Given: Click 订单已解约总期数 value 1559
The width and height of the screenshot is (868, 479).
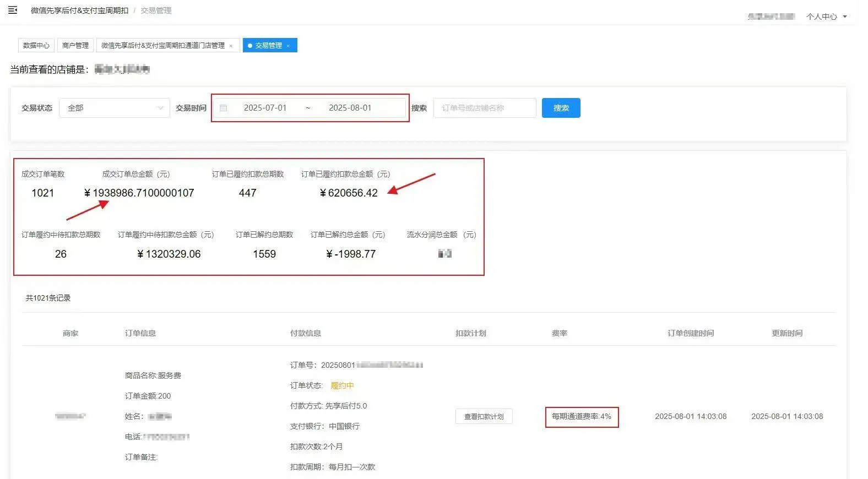Looking at the screenshot, I should pyautogui.click(x=264, y=254).
